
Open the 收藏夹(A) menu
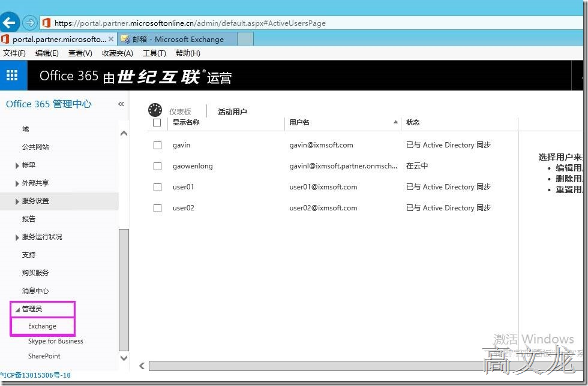(x=118, y=53)
